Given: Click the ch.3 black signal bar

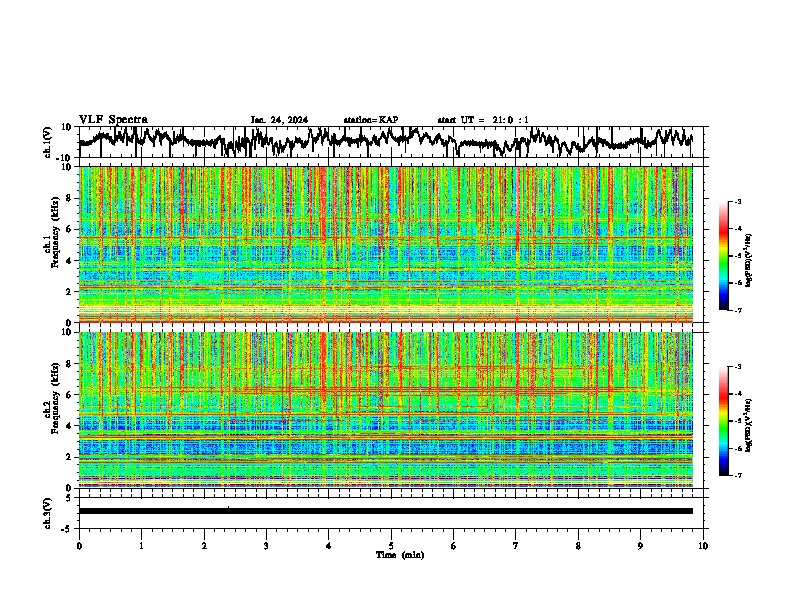Looking at the screenshot, I should (x=385, y=511).
